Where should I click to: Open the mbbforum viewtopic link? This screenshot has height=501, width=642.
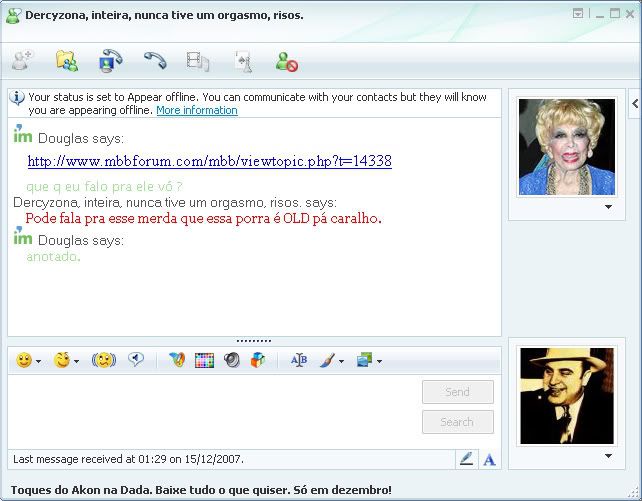(x=210, y=161)
